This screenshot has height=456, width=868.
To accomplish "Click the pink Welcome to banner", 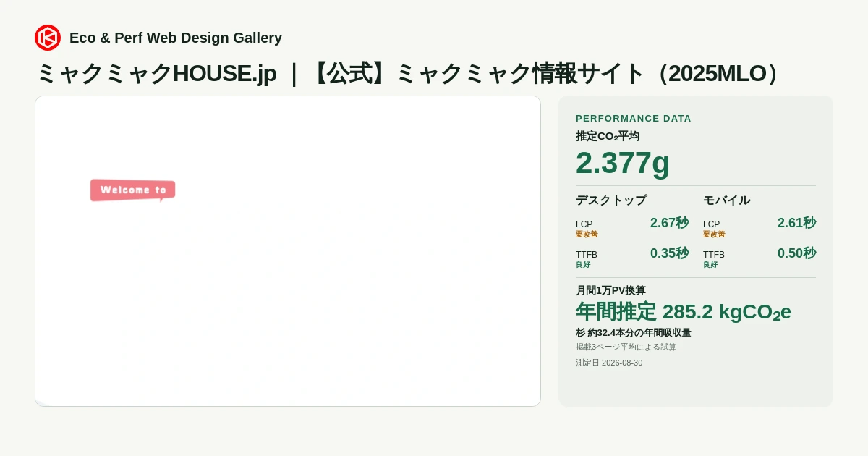I will (x=133, y=190).
